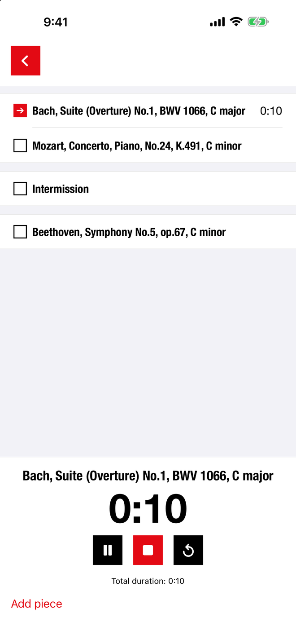Add a new piece to the program
Image resolution: width=296 pixels, height=644 pixels.
[37, 604]
